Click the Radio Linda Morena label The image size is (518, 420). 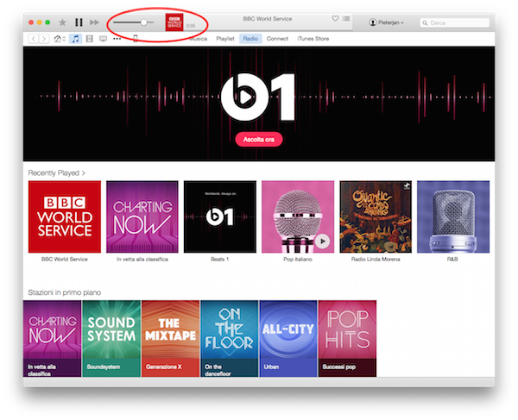coord(376,260)
